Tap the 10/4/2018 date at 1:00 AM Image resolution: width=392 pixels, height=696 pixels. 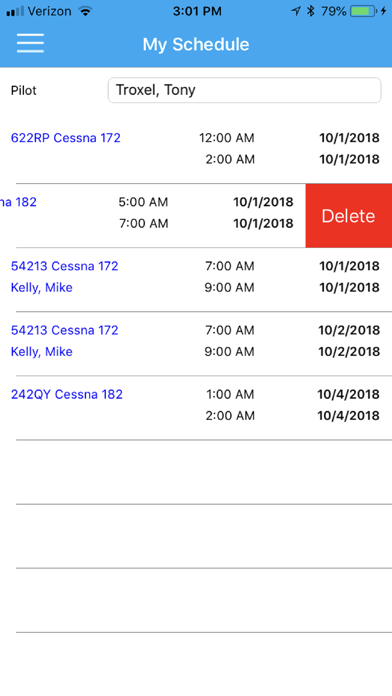click(348, 394)
